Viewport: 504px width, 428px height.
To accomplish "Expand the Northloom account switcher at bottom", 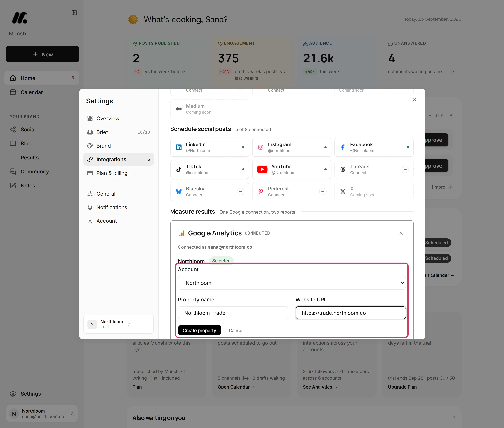I will (42, 414).
